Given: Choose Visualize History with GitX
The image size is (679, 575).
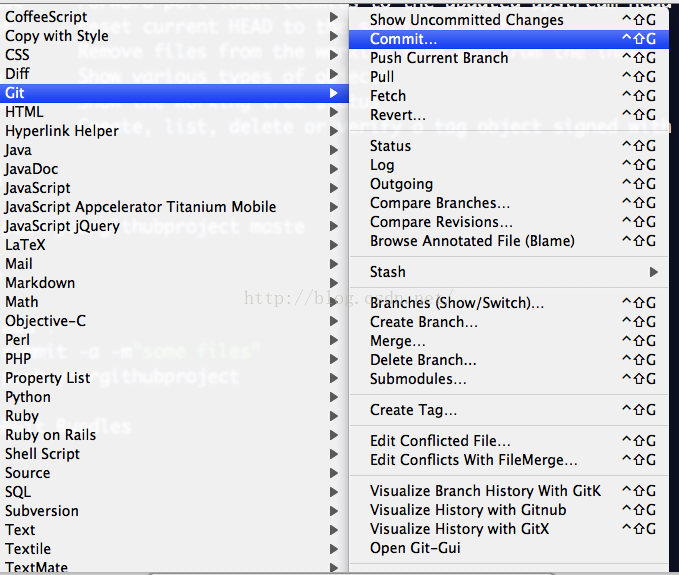Looking at the screenshot, I should [509, 529].
